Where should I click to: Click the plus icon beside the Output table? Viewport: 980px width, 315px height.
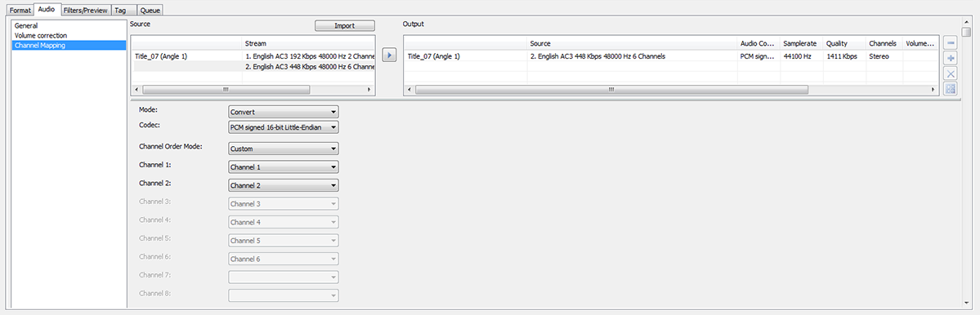(951, 58)
